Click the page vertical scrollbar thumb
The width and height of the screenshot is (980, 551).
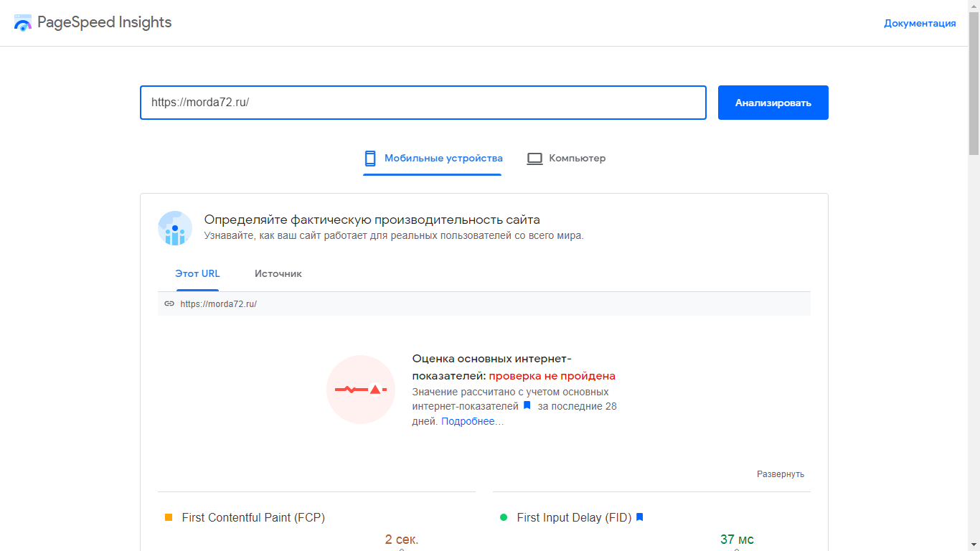click(x=974, y=83)
